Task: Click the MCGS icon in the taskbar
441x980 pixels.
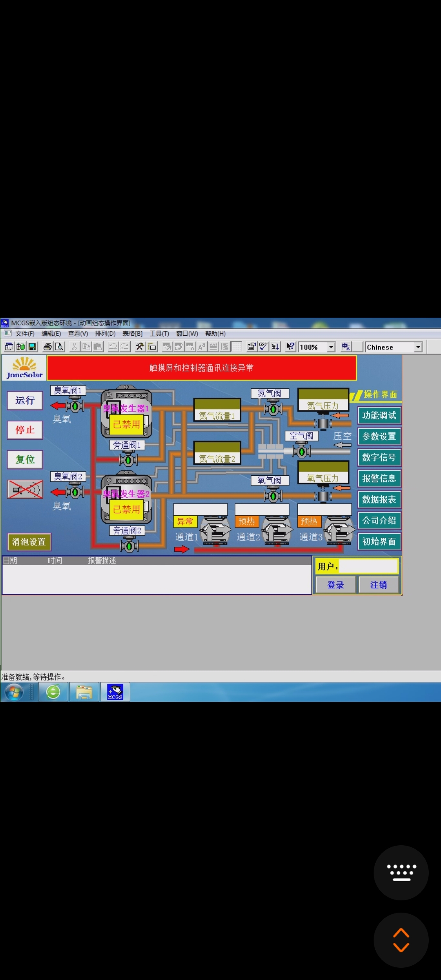Action: click(x=115, y=692)
